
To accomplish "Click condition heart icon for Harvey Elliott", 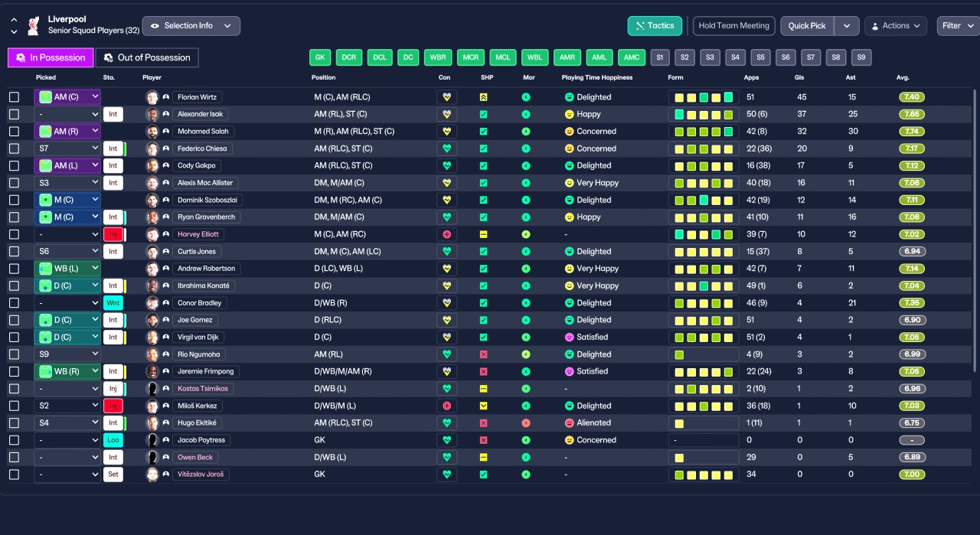I will pyautogui.click(x=447, y=234).
